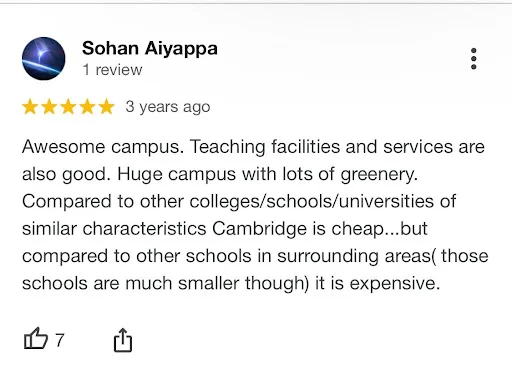
Task: Click the word 'Cambridge' in the review
Action: click(259, 229)
